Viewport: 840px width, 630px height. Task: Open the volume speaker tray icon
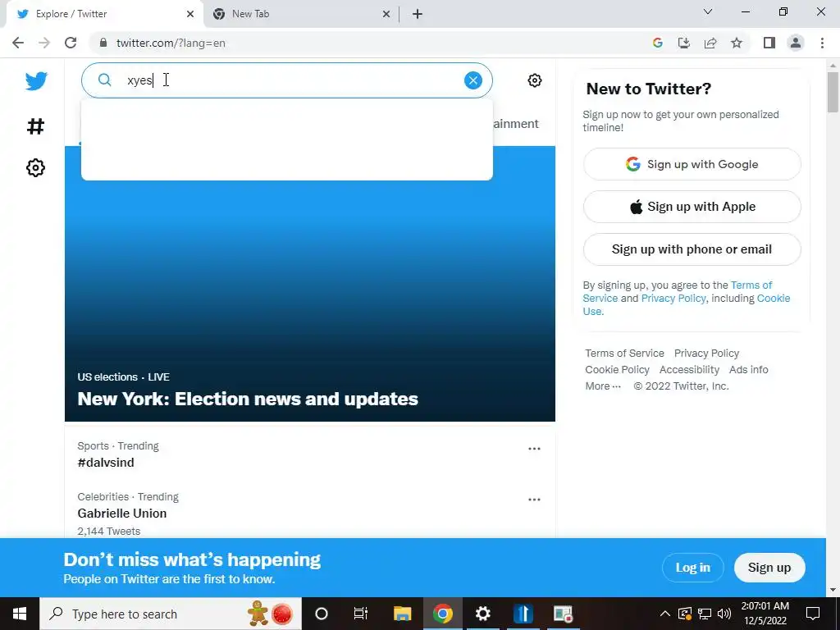coord(724,614)
